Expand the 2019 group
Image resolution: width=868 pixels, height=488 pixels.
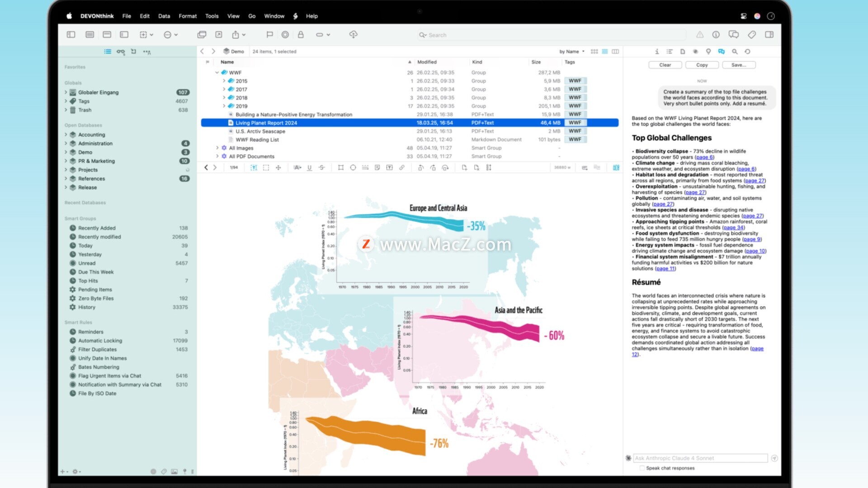point(224,106)
